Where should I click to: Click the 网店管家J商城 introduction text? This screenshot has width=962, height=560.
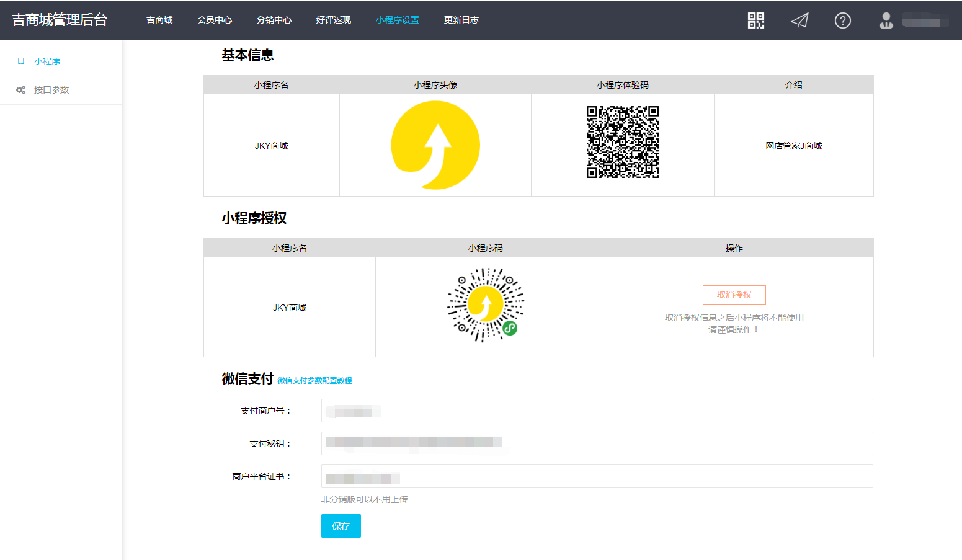click(x=794, y=146)
